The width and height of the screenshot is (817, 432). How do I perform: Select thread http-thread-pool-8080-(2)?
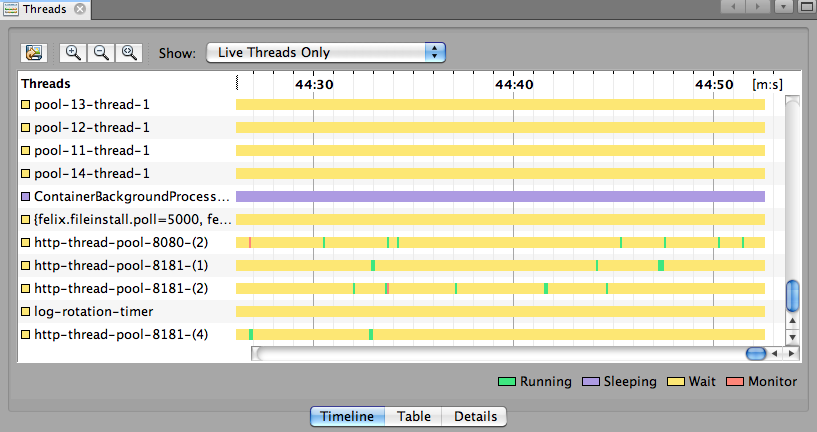[121, 242]
